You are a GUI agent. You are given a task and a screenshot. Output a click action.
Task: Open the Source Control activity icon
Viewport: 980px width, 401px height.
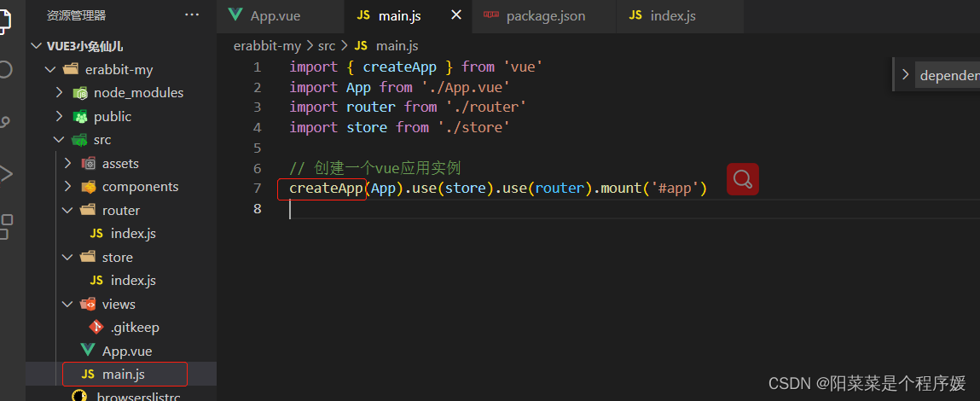click(5, 121)
